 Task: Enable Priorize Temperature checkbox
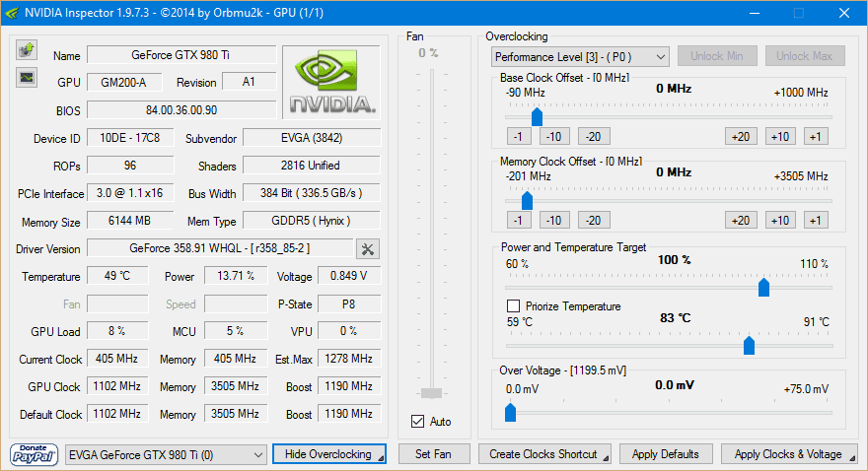513,305
